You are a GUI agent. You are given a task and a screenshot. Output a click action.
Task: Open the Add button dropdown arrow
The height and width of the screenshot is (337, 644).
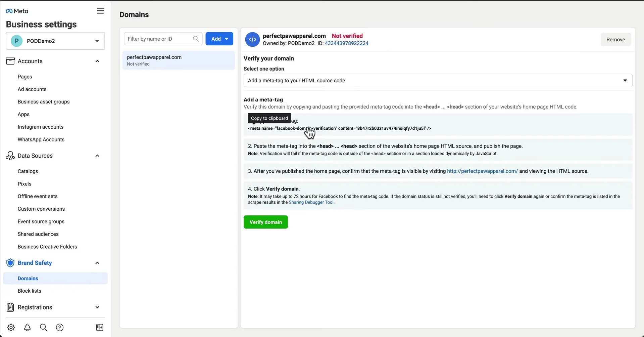(x=227, y=39)
